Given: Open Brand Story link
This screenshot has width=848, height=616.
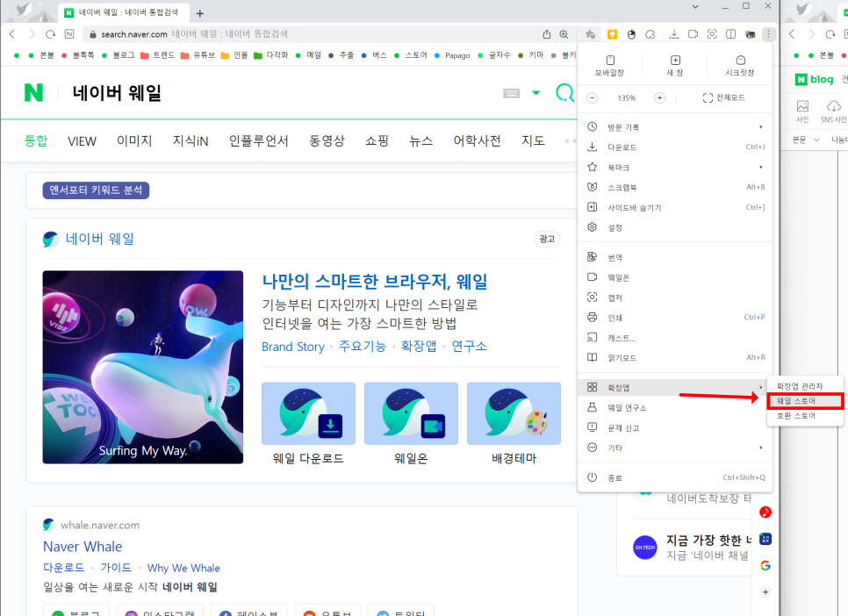Looking at the screenshot, I should (x=293, y=346).
